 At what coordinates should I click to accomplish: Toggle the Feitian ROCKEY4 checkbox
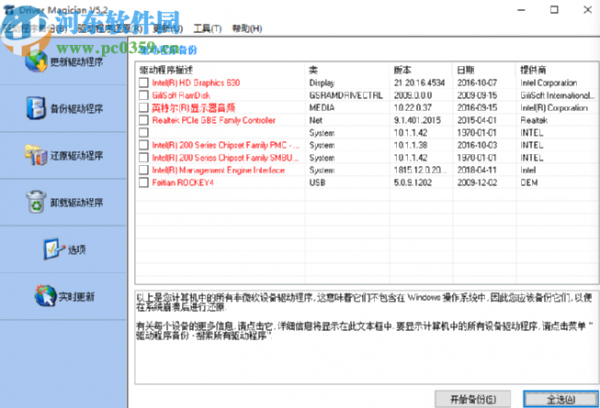point(144,183)
